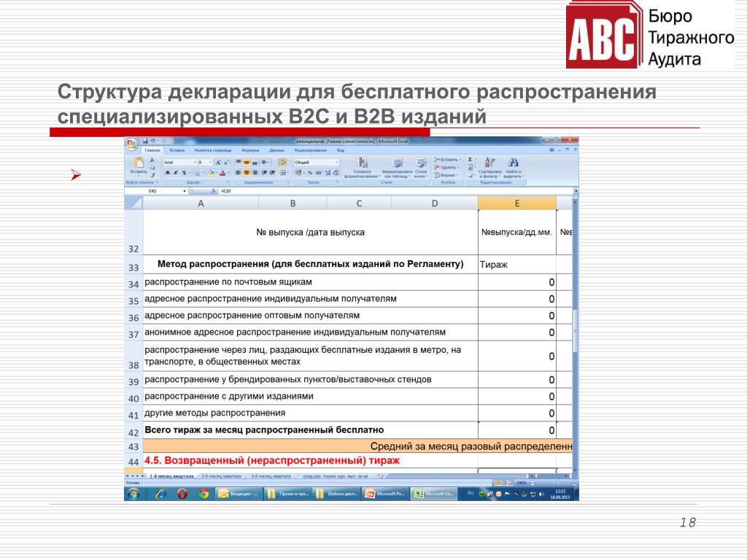Screen dimensions: 747x560
Task: Click cell 'распространение по почтовым ящикам'
Action: [x=310, y=282]
